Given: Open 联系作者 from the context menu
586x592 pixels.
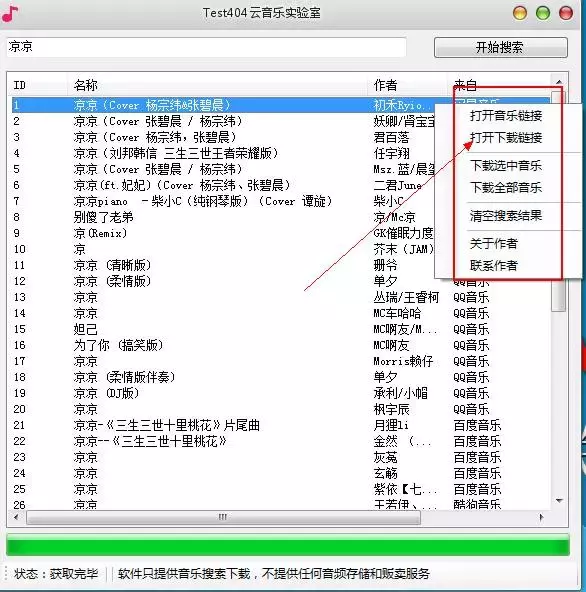Looking at the screenshot, I should click(x=493, y=265).
